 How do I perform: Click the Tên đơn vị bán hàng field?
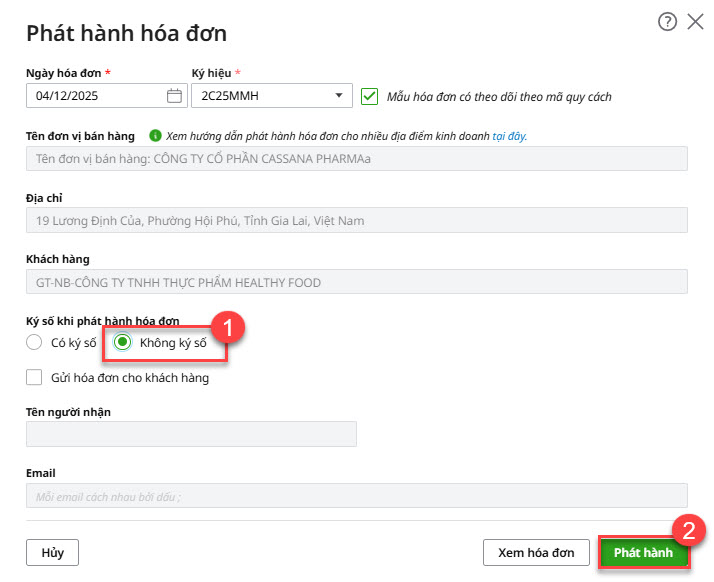coord(356,159)
